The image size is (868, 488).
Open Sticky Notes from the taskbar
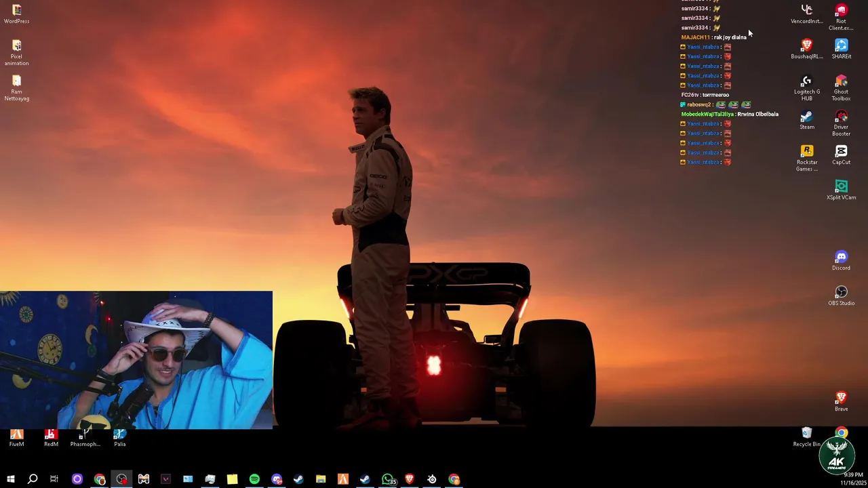coord(232,479)
